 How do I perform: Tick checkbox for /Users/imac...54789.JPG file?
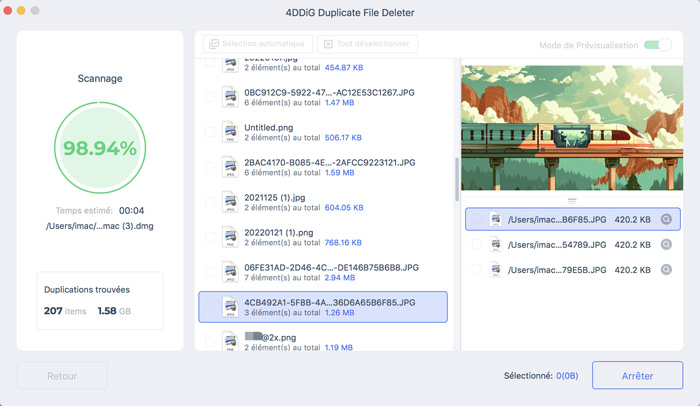[x=476, y=244]
